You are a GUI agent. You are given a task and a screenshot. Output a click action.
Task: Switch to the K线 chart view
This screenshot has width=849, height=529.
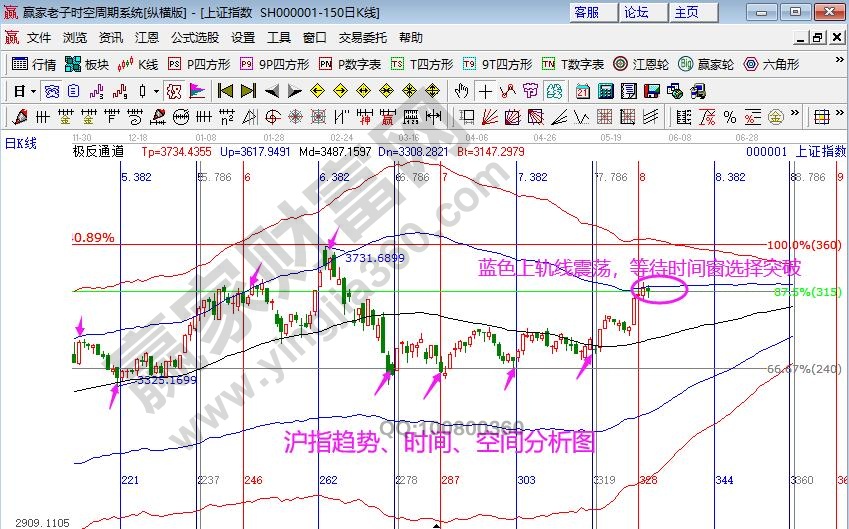pyautogui.click(x=138, y=64)
